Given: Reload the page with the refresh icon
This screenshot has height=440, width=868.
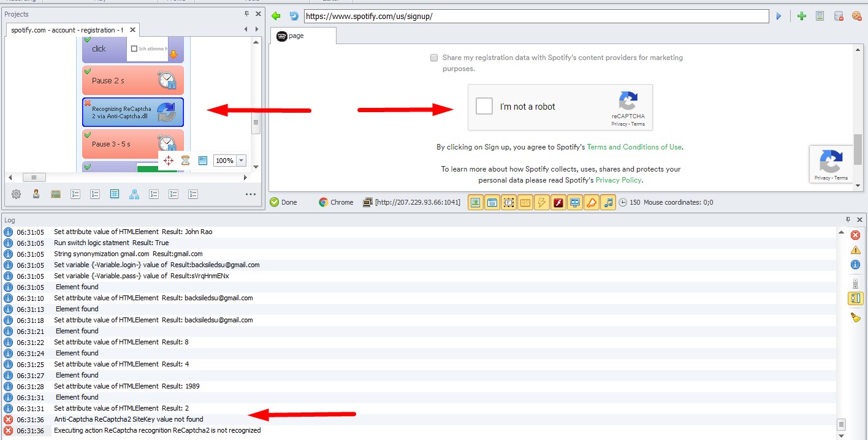Looking at the screenshot, I should [x=294, y=16].
